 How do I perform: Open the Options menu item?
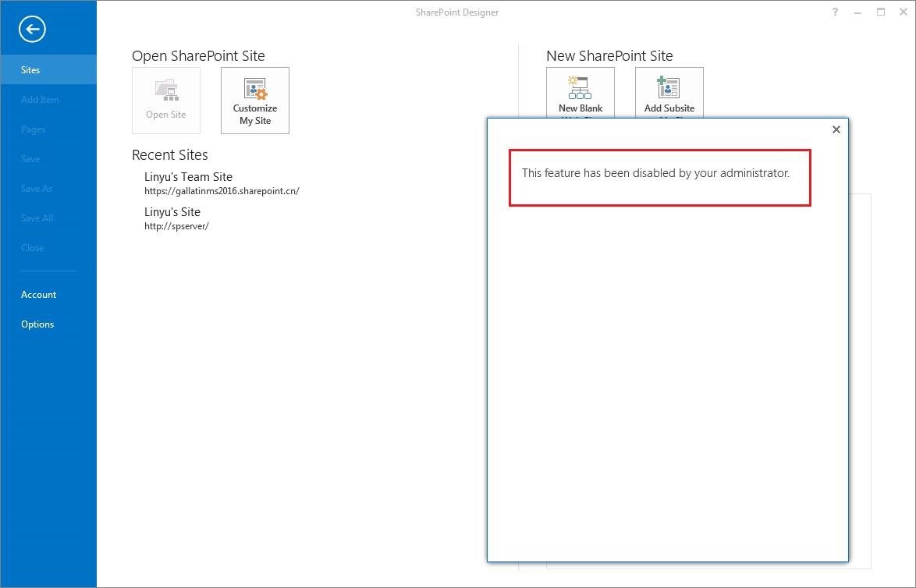(48, 324)
